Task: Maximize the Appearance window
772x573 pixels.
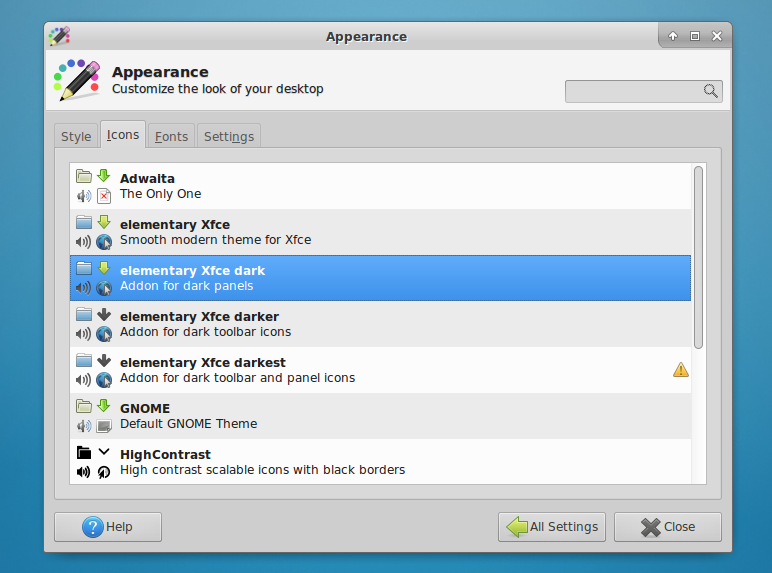Action: point(695,36)
